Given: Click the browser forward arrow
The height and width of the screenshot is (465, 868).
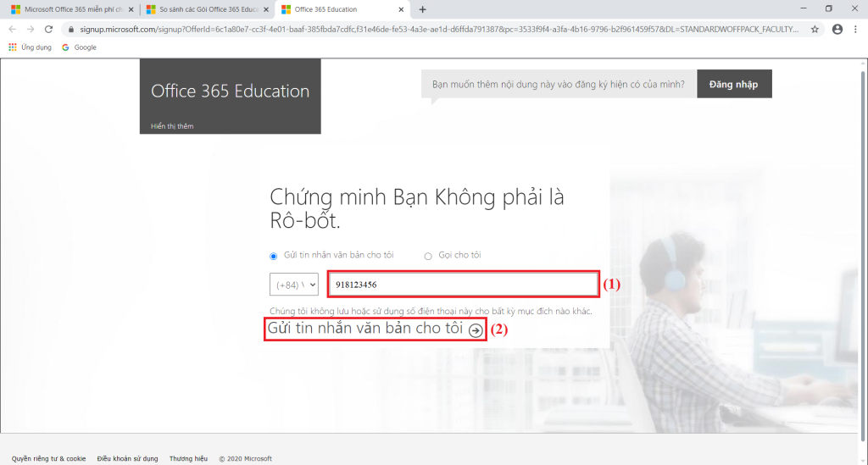Looking at the screenshot, I should (31, 30).
